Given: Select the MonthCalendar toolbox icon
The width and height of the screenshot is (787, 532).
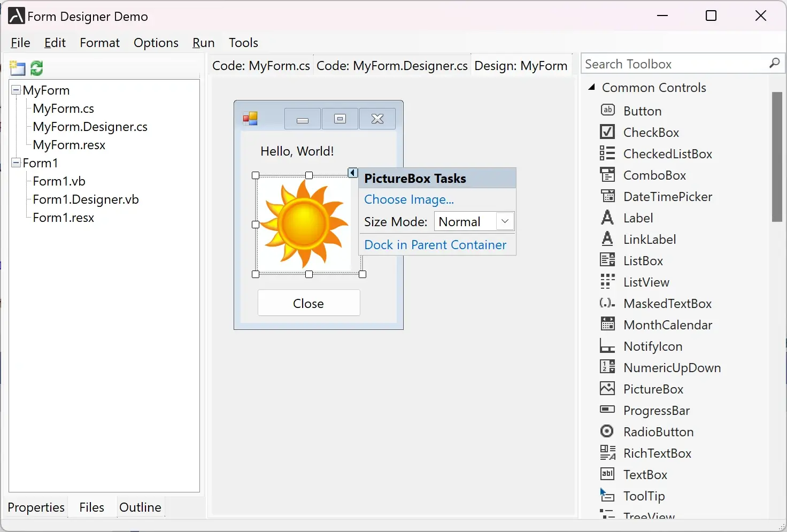Looking at the screenshot, I should (607, 325).
